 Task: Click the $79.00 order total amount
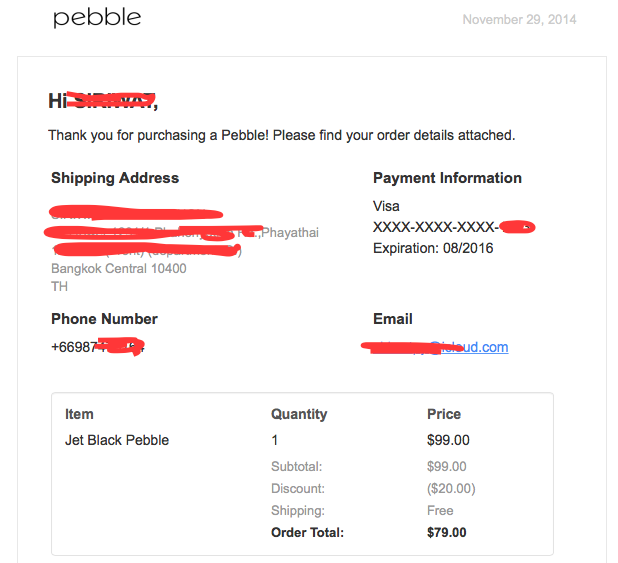tap(446, 533)
